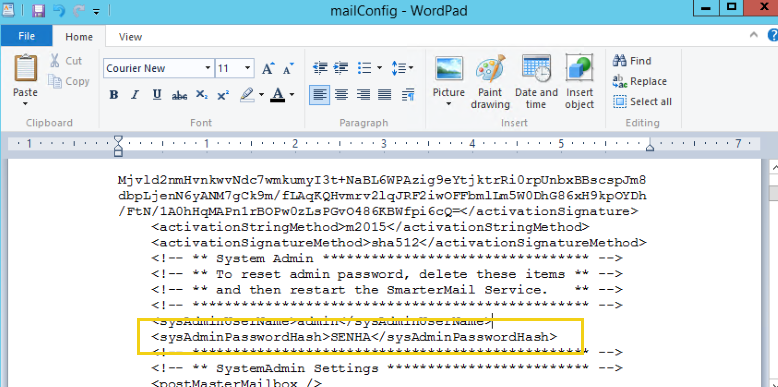Click the right indent marker on the ruler
Viewport: 778px width, 387px height.
coord(649,146)
